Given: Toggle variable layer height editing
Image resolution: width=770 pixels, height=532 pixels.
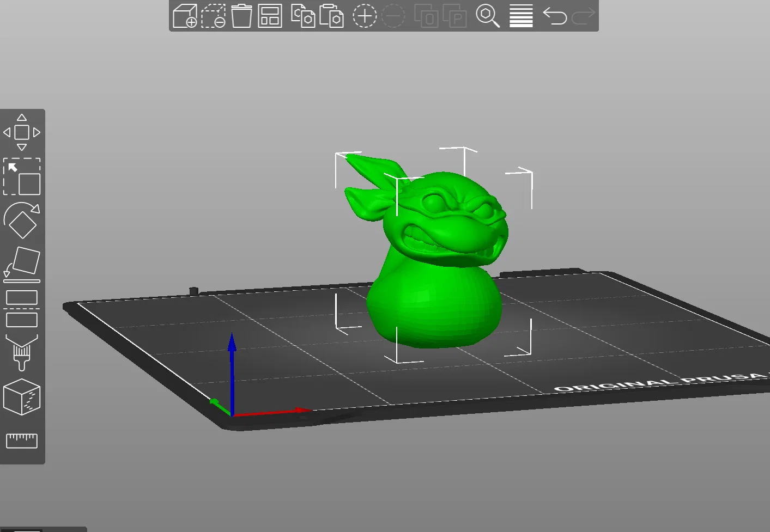Looking at the screenshot, I should pyautogui.click(x=521, y=16).
